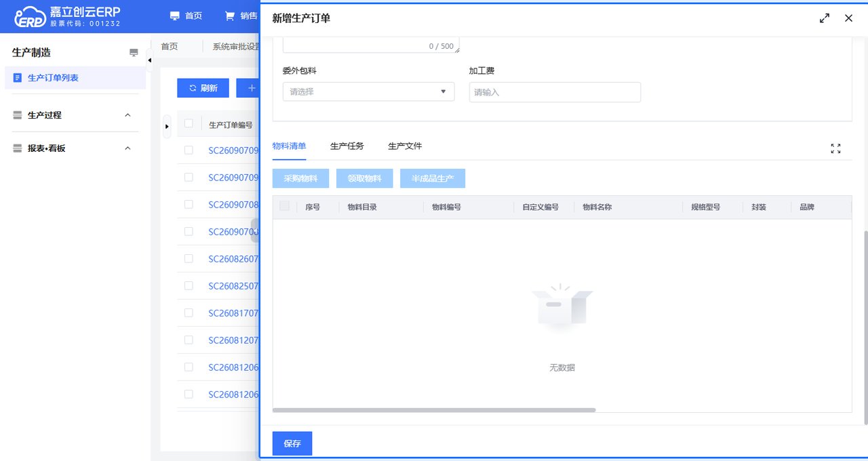The image size is (868, 461).
Task: Toggle fullscreen for the 物料清单 table
Action: point(835,148)
